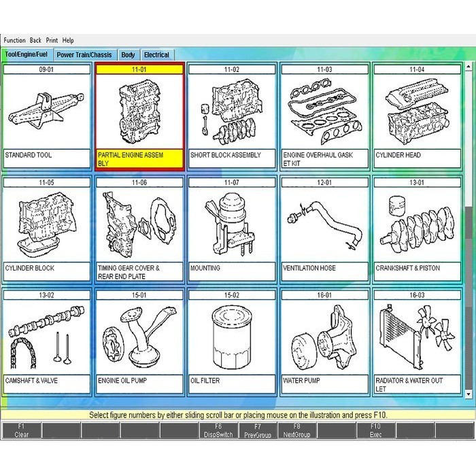476x476 pixels.
Task: Click figure number 11-01 header
Action: pyautogui.click(x=139, y=69)
